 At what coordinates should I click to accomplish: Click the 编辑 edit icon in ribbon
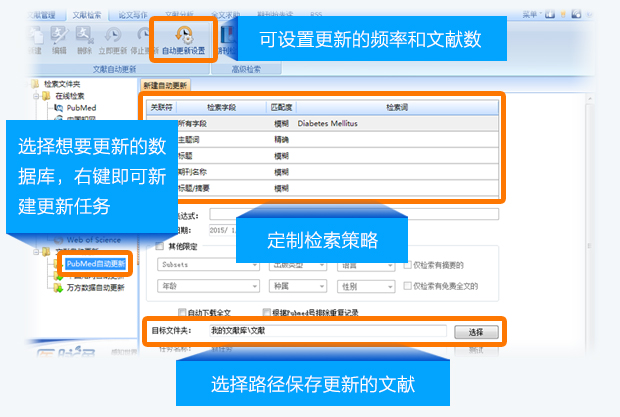pos(59,35)
